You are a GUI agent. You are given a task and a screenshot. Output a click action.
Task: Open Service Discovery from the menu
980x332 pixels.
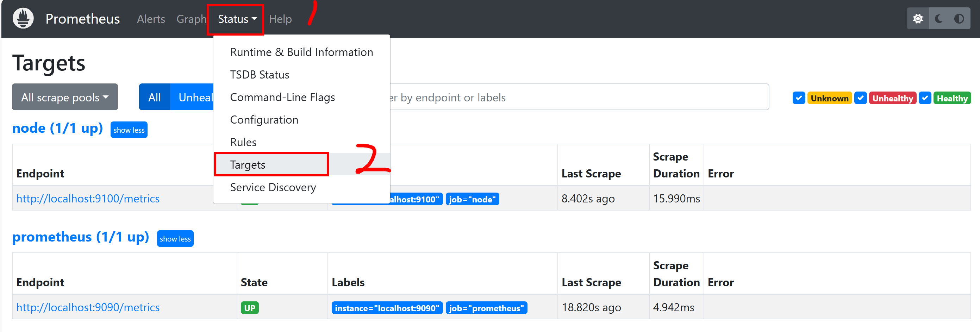pos(301,187)
